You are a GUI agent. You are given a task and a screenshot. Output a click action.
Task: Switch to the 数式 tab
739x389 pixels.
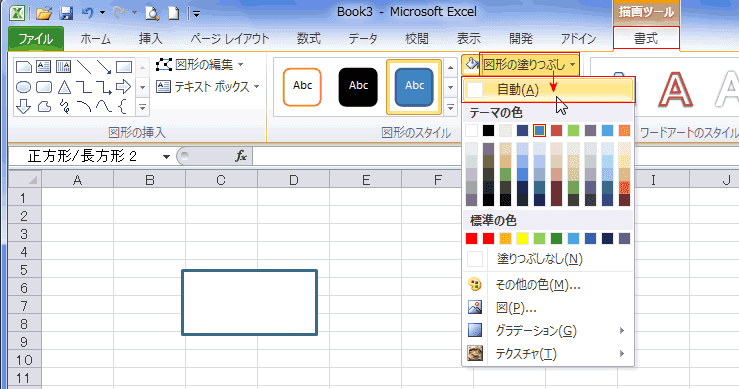309,39
